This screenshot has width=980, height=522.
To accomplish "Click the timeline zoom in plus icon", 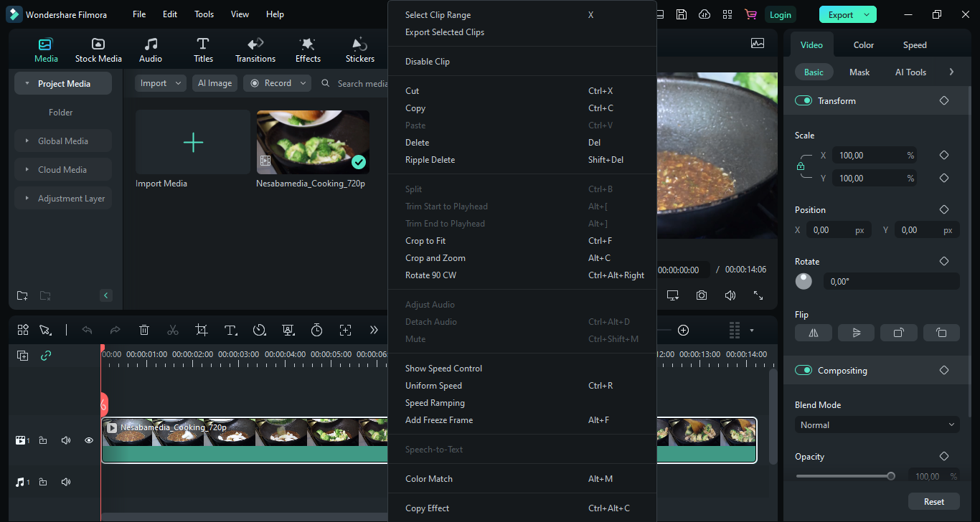I will (x=683, y=330).
